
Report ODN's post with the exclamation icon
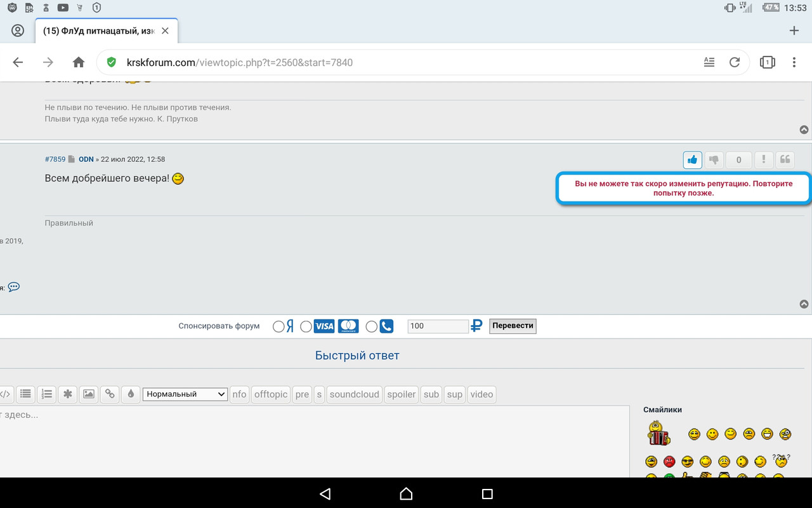tap(763, 160)
